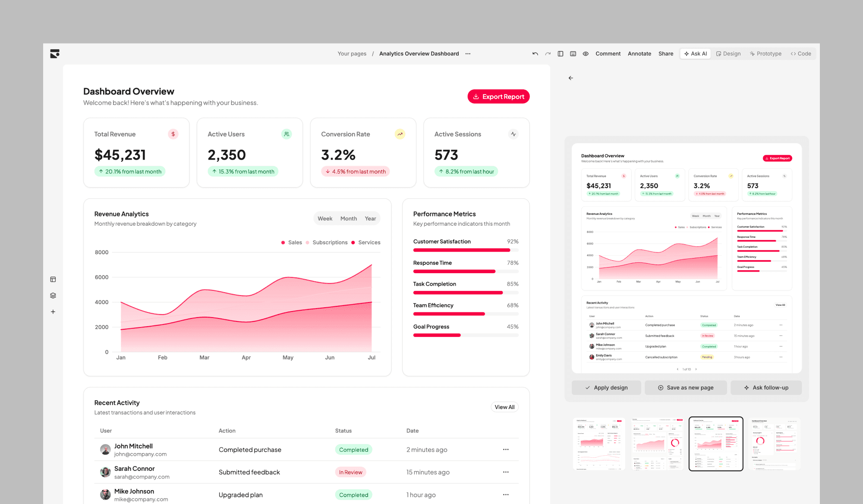Toggle the preview eye icon
Screen dimensions: 863x504
586,54
